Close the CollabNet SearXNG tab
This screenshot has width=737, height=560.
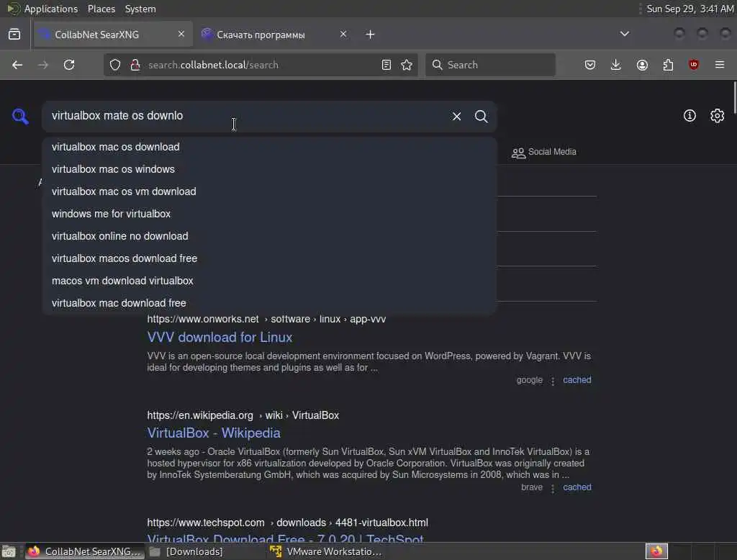[x=181, y=34]
